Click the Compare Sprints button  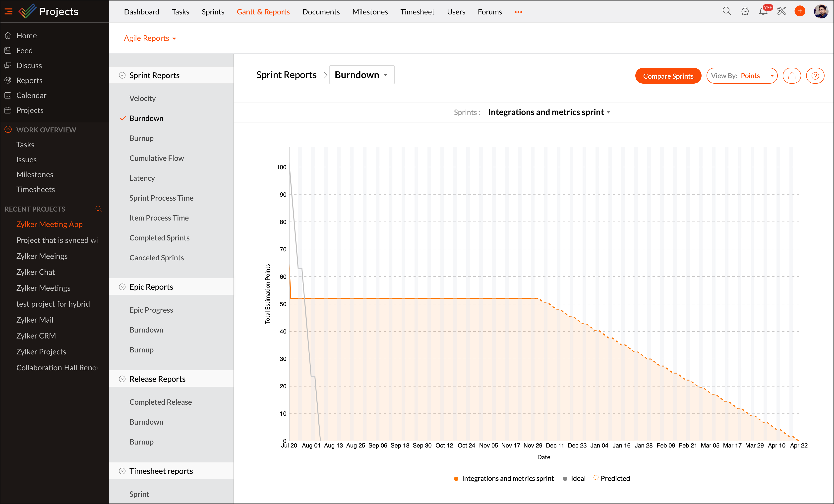click(668, 76)
